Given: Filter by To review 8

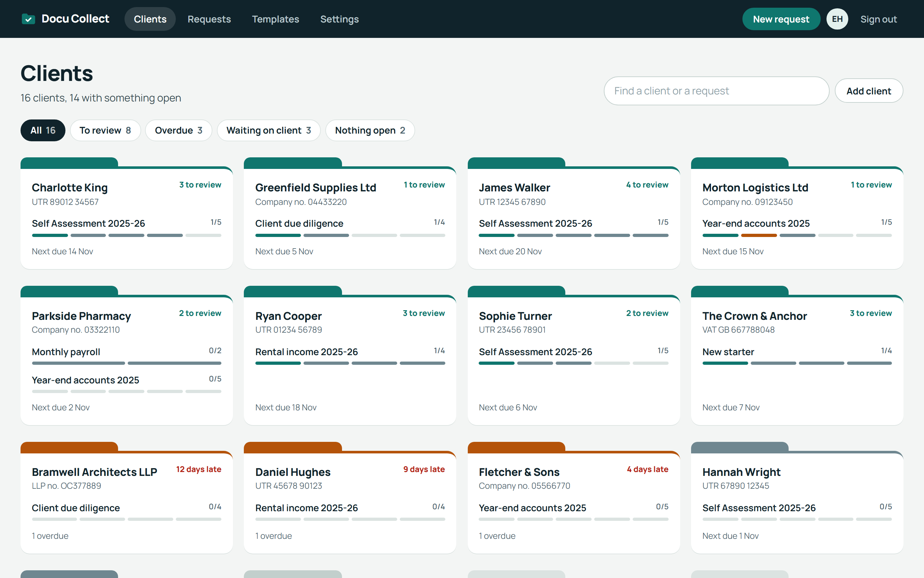Looking at the screenshot, I should coord(105,130).
